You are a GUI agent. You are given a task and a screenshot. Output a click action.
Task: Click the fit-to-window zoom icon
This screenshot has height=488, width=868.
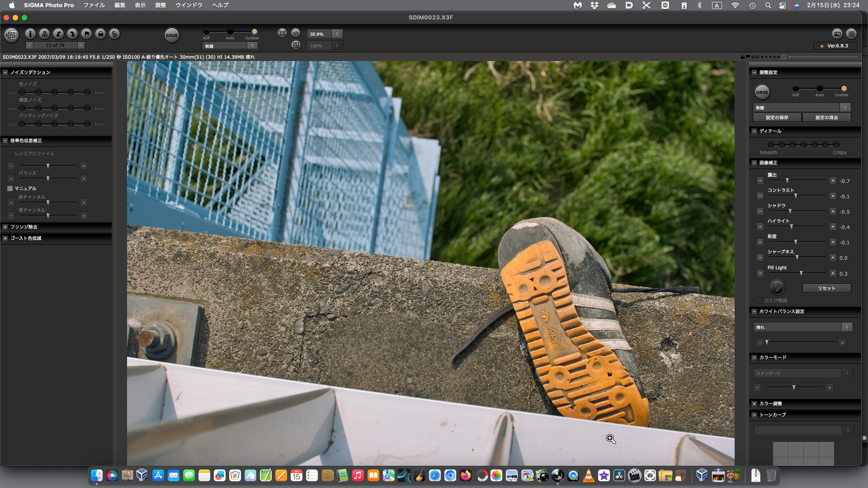click(282, 33)
